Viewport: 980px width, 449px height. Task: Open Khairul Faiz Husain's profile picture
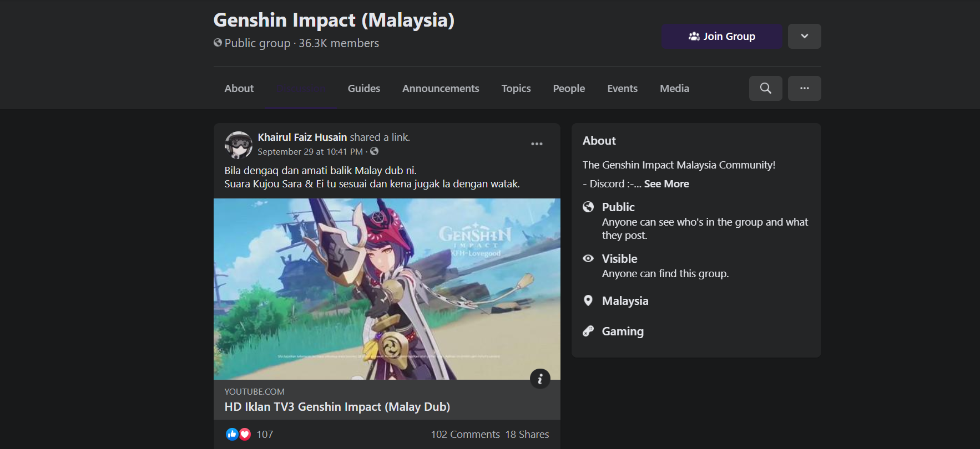(239, 145)
